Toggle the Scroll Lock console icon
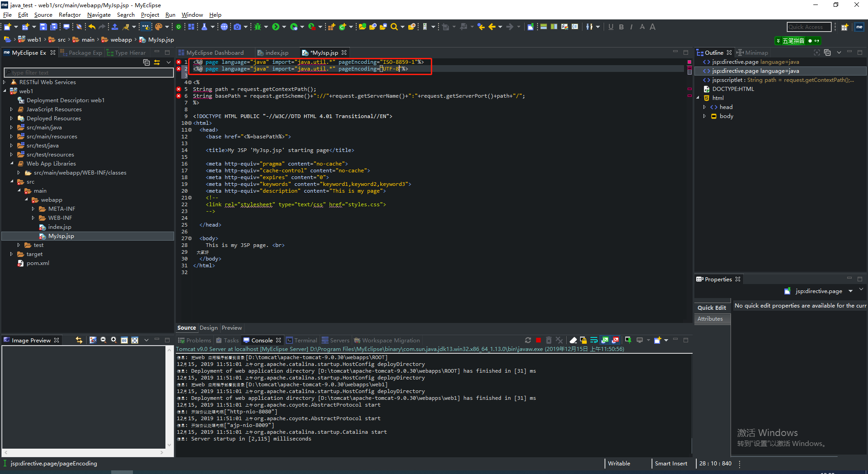Image resolution: width=868 pixels, height=474 pixels. pyautogui.click(x=584, y=340)
